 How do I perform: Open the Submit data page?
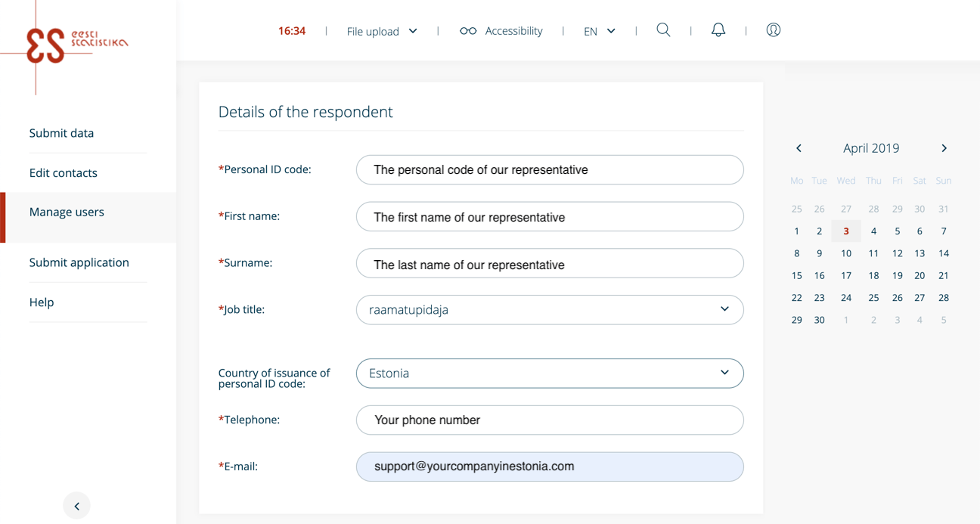click(61, 132)
